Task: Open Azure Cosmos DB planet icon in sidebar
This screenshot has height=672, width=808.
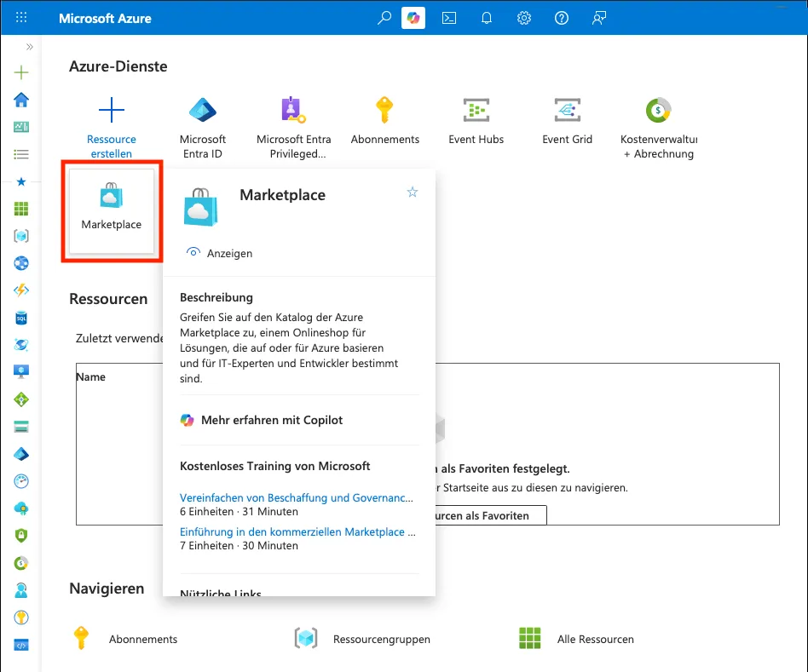Action: 21,345
